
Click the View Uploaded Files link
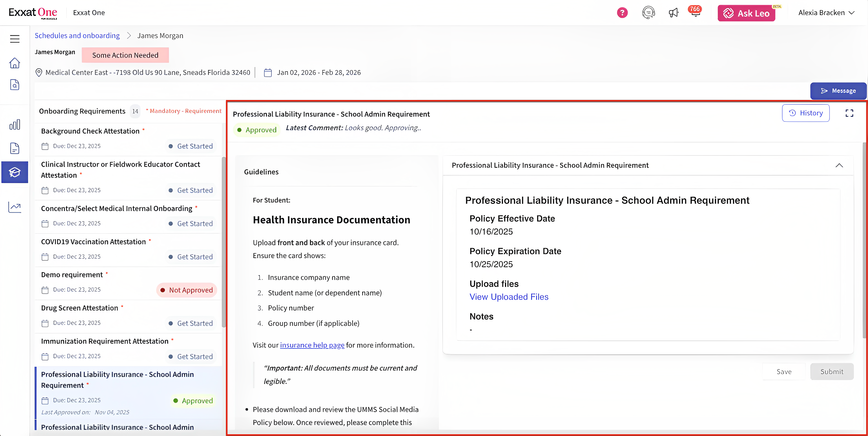coord(509,297)
